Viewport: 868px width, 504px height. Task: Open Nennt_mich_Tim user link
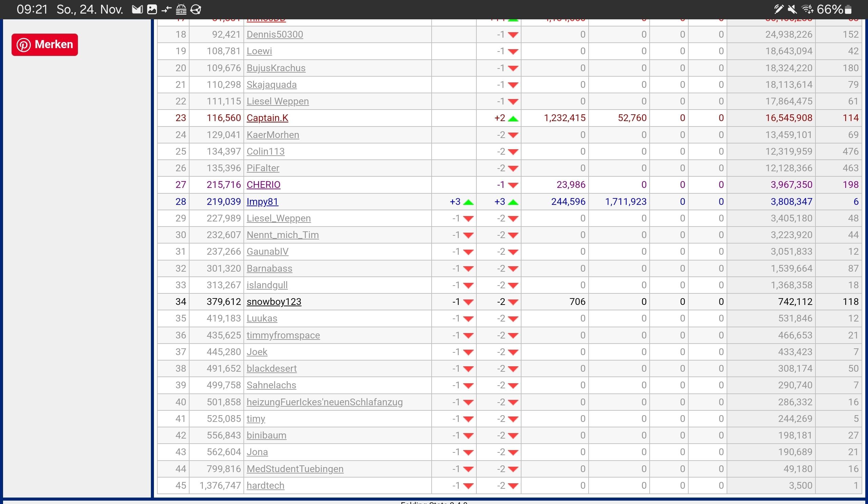[282, 235]
